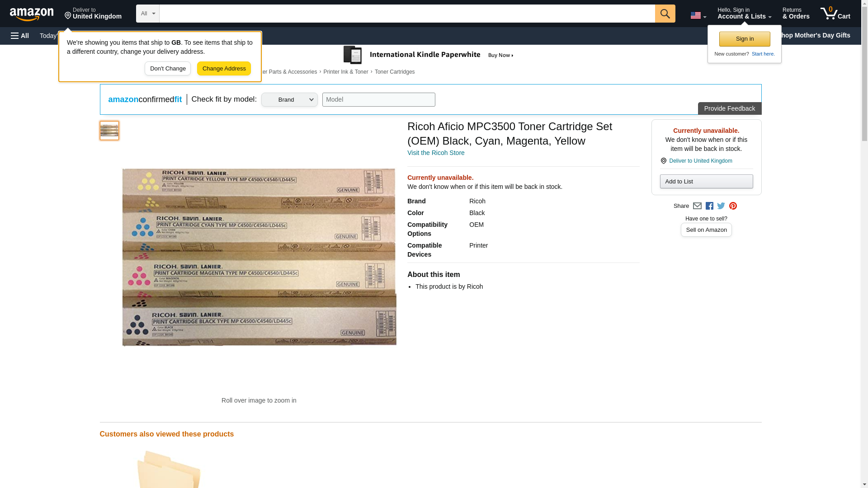Screen dimensions: 868x488
Task: Open the Amazon logo home link
Action: point(32,14)
